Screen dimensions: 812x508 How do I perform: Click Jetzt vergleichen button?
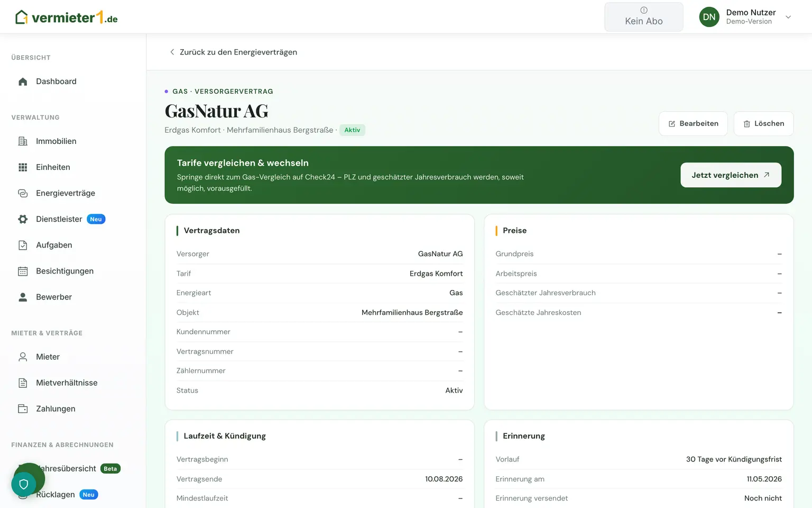click(x=731, y=175)
